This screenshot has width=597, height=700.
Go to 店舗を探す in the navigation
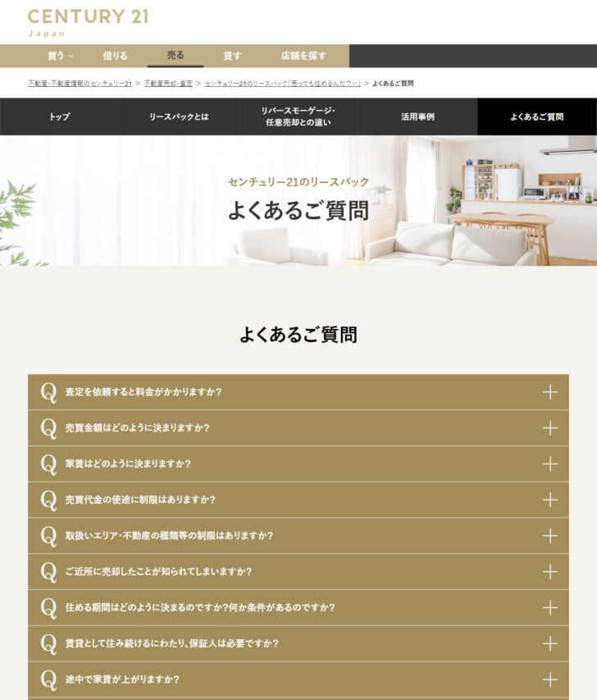pyautogui.click(x=303, y=56)
